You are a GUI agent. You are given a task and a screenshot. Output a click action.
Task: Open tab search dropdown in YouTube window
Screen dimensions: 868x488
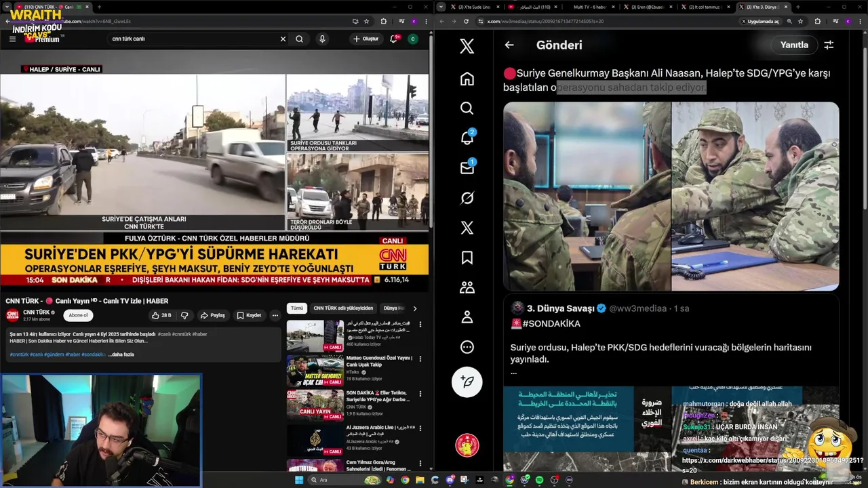click(7, 7)
